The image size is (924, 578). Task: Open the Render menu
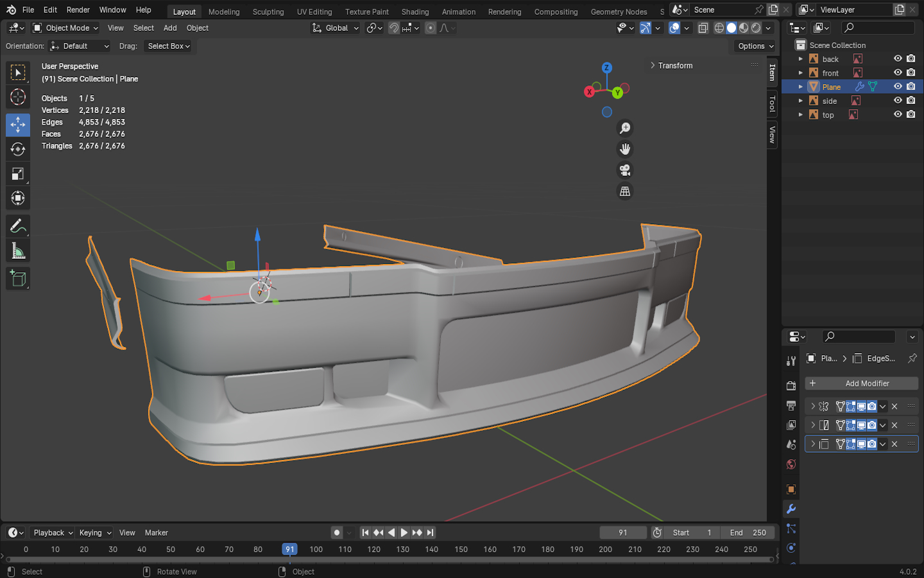[78, 10]
